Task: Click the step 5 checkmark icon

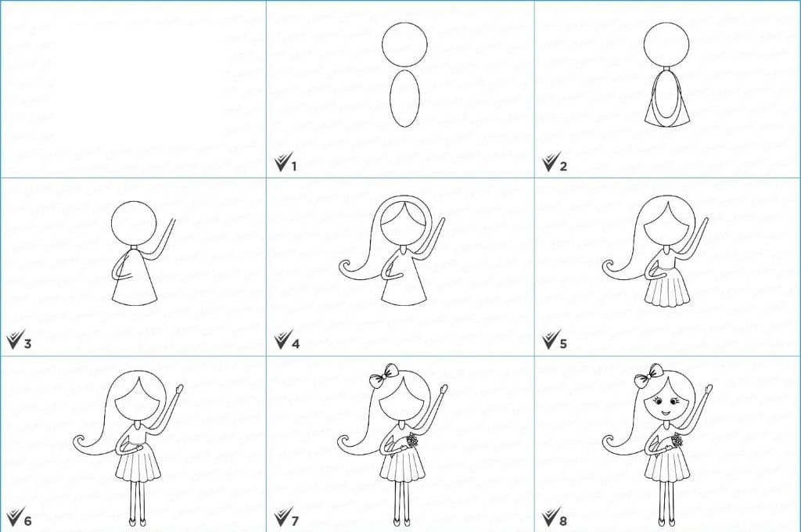Action: [550, 340]
